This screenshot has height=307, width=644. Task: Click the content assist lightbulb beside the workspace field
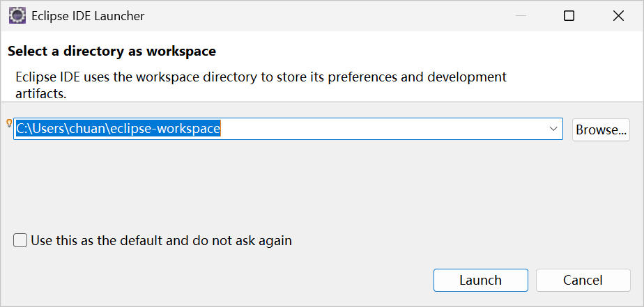[x=9, y=123]
